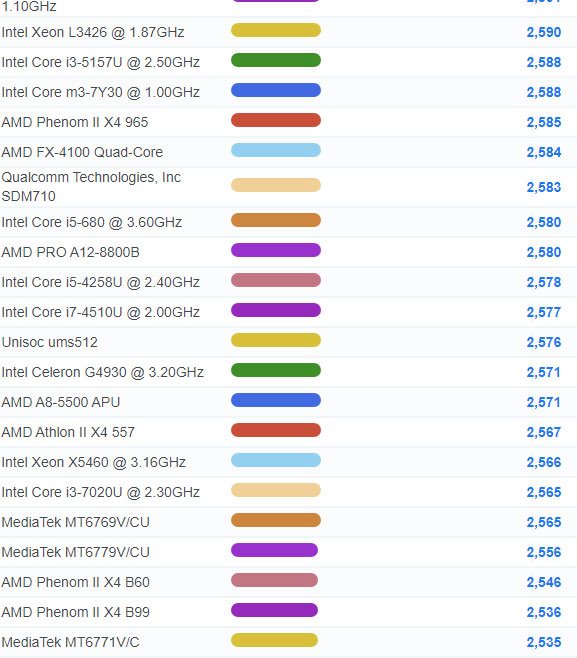Open Intel Core i3-5157U @ 2.50GHz entry
The width and height of the screenshot is (577, 658).
[101, 63]
